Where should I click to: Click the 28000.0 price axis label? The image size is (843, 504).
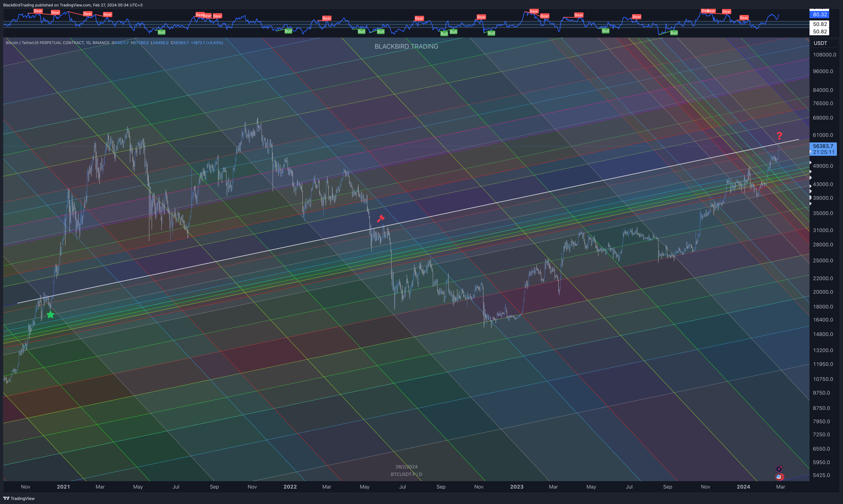click(823, 245)
